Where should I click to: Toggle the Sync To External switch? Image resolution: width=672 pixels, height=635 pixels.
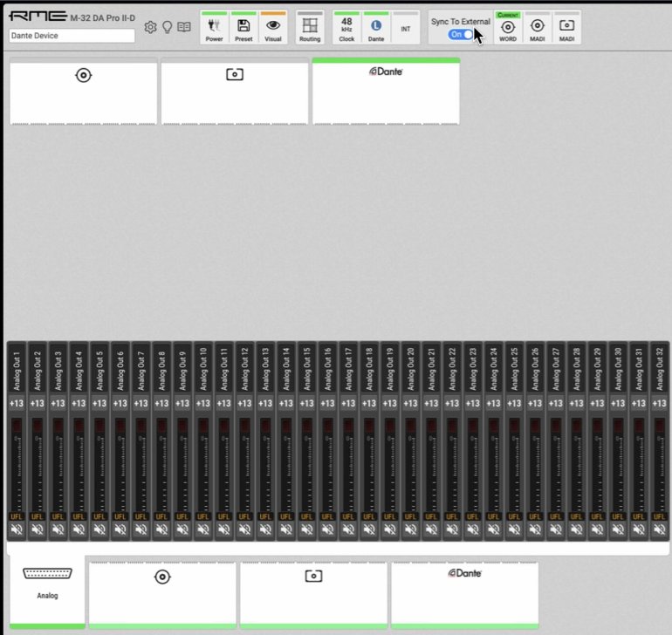click(x=460, y=34)
